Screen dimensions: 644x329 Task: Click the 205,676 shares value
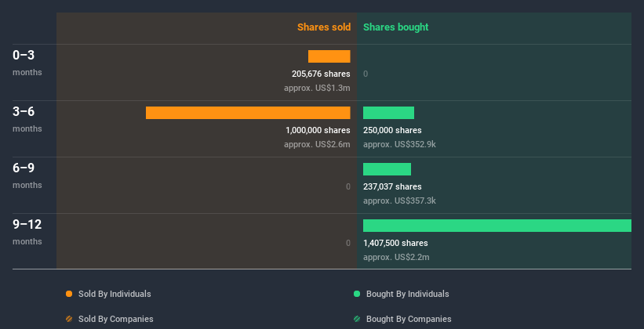click(x=321, y=74)
